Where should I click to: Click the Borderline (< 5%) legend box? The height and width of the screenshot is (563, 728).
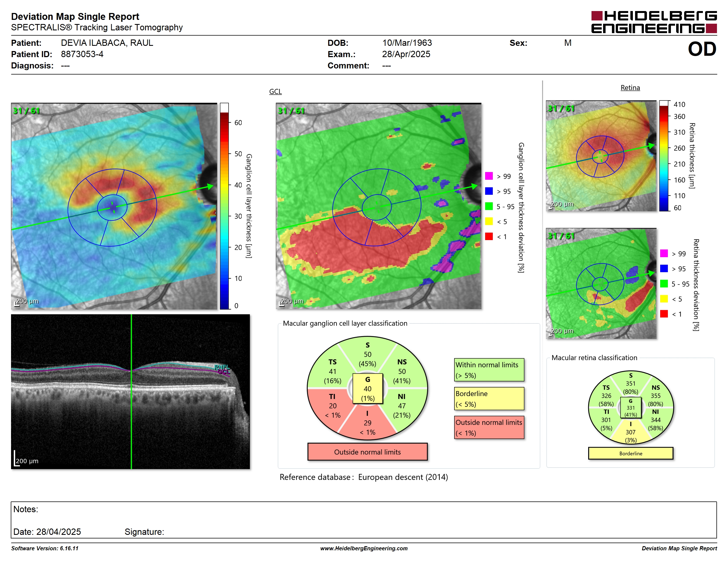click(489, 399)
